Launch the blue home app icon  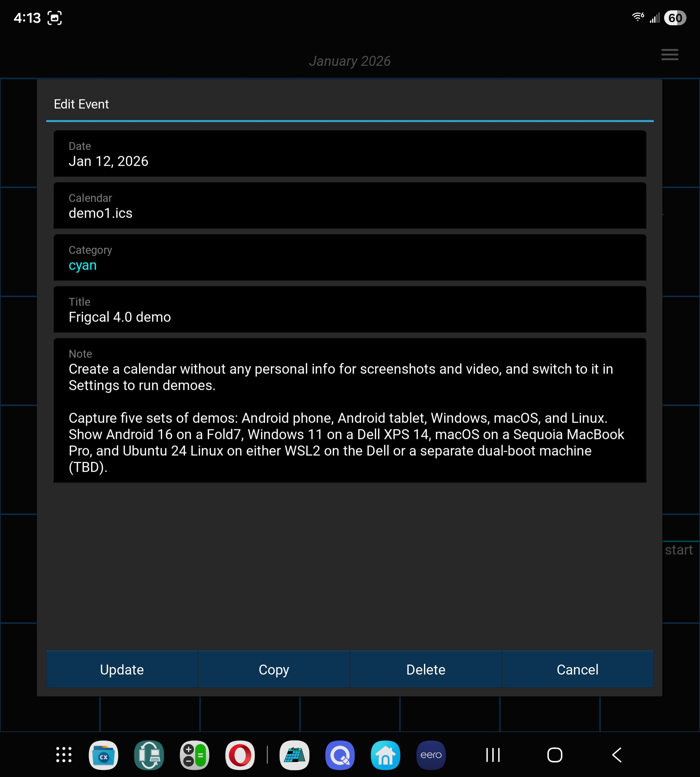pyautogui.click(x=385, y=755)
